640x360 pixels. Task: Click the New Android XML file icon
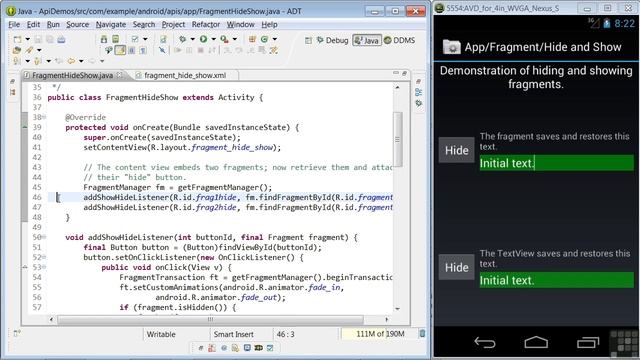point(163,39)
